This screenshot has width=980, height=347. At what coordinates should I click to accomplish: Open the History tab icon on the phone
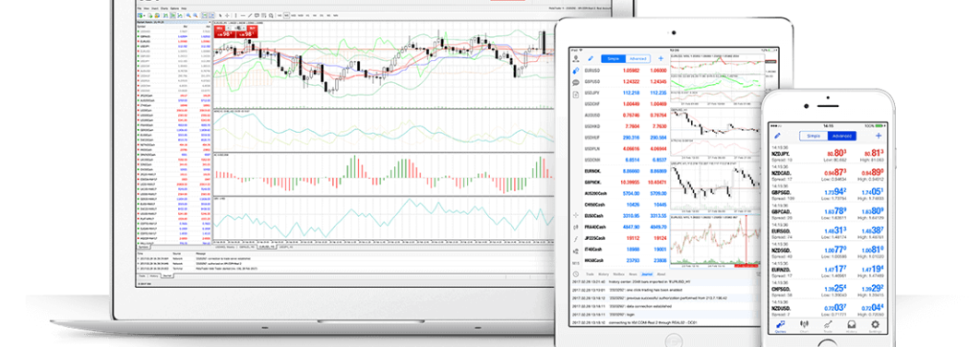click(851, 325)
